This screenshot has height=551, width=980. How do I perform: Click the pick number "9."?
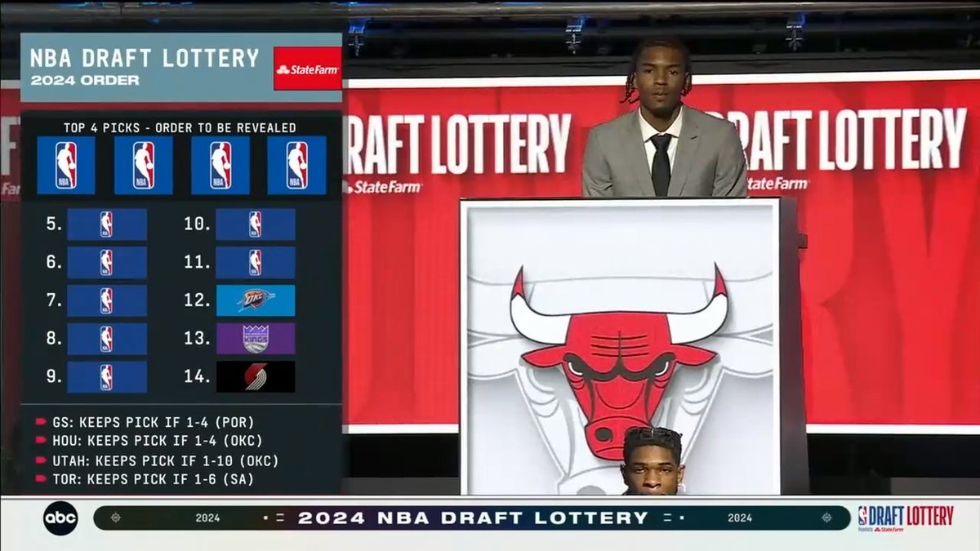pyautogui.click(x=54, y=377)
